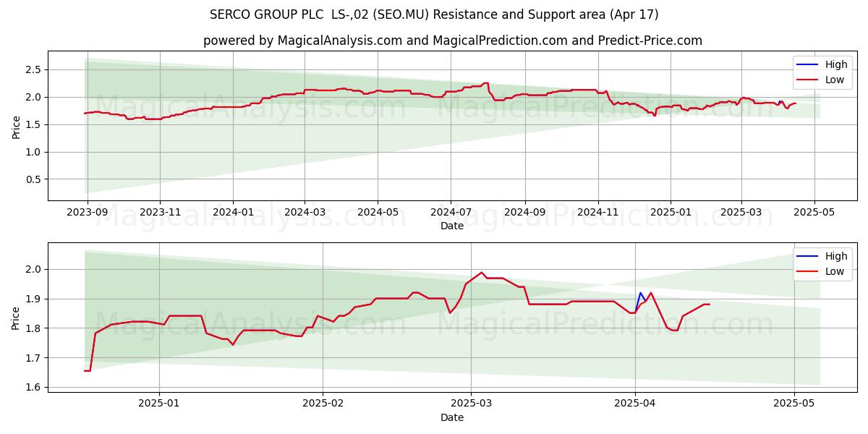Click the top chart x-axis label 2023-09
This screenshot has width=868, height=434.
click(88, 213)
